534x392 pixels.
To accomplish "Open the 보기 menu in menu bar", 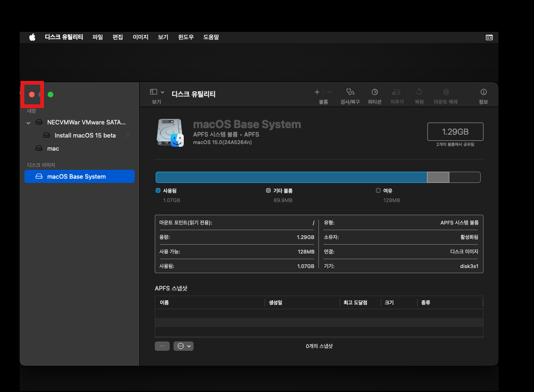I will pyautogui.click(x=163, y=37).
